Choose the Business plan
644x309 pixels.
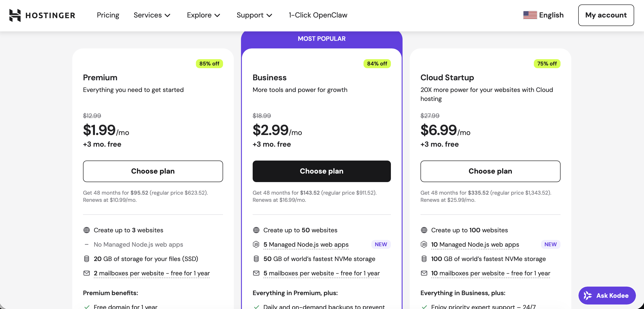tap(322, 171)
